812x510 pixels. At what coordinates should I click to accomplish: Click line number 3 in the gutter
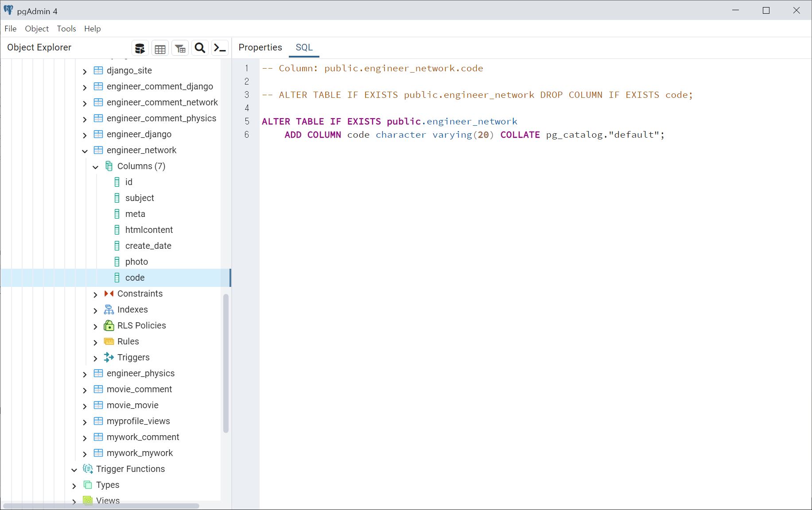point(247,95)
